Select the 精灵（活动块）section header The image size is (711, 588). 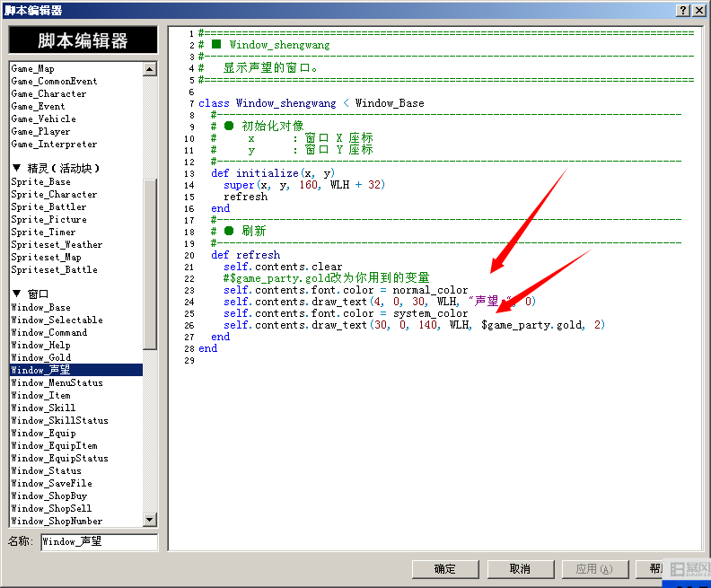click(x=57, y=169)
